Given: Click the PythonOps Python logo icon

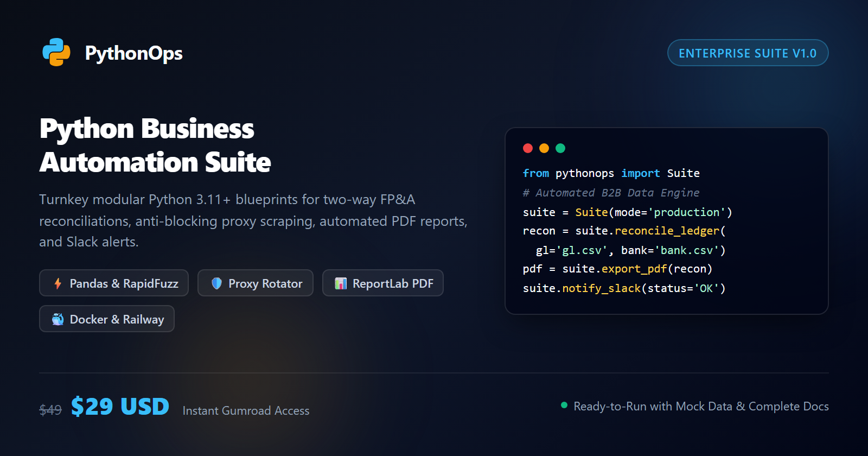Looking at the screenshot, I should (56, 53).
